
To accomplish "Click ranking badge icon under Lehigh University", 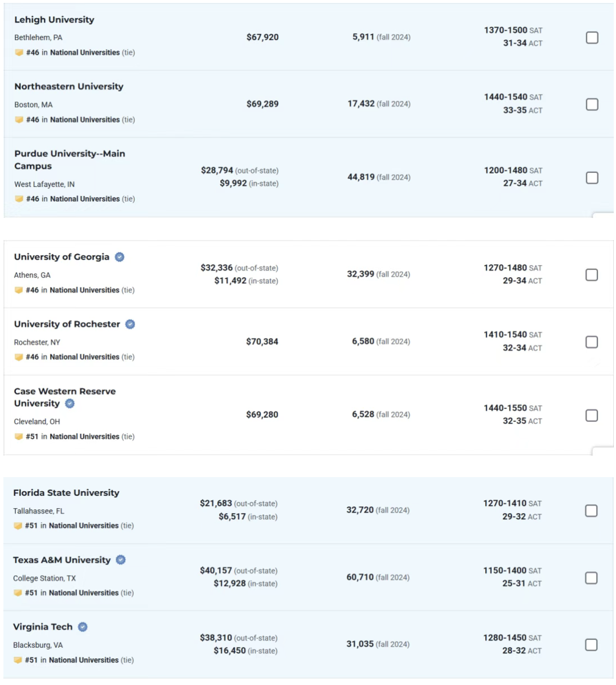I will (x=19, y=52).
